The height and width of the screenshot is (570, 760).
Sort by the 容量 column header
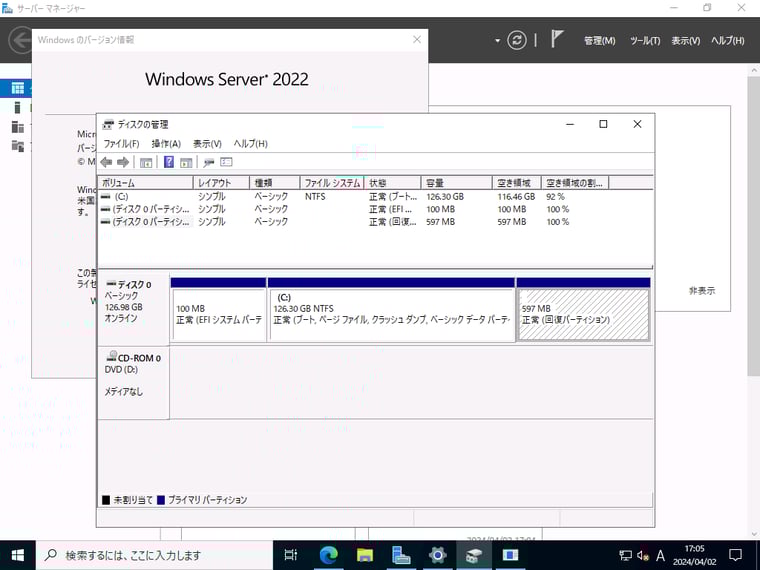click(x=456, y=183)
